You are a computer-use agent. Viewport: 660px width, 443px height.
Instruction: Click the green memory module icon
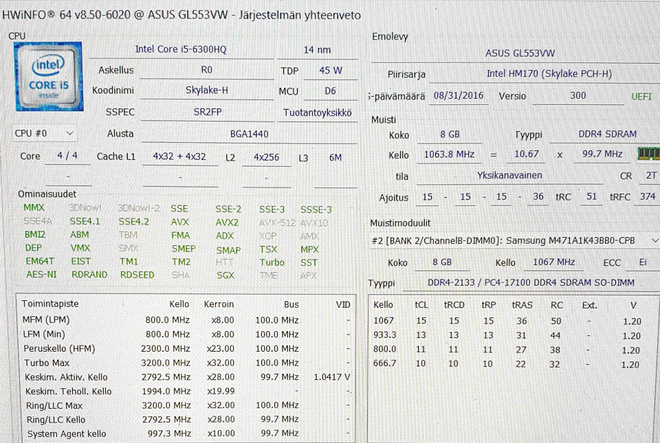649,154
